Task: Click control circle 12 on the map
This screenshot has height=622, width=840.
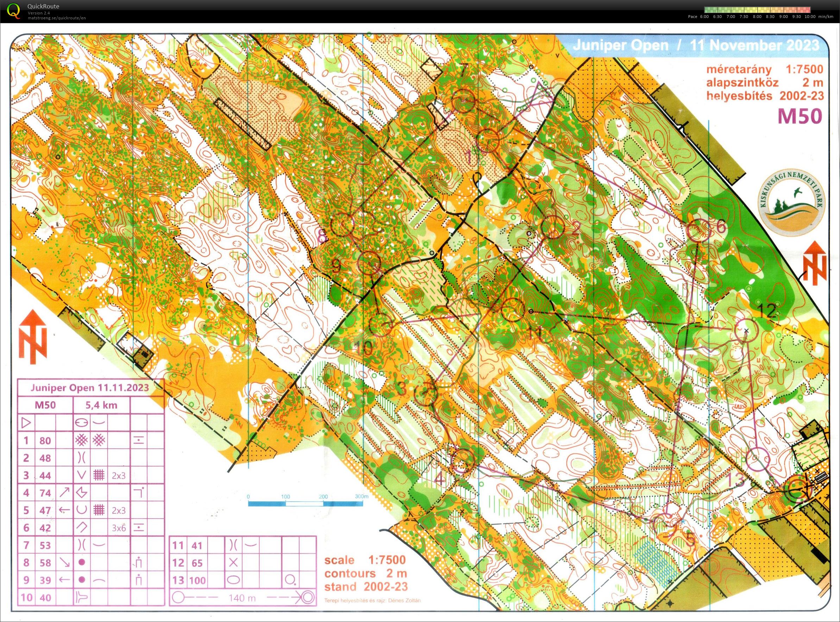Action: click(x=746, y=330)
